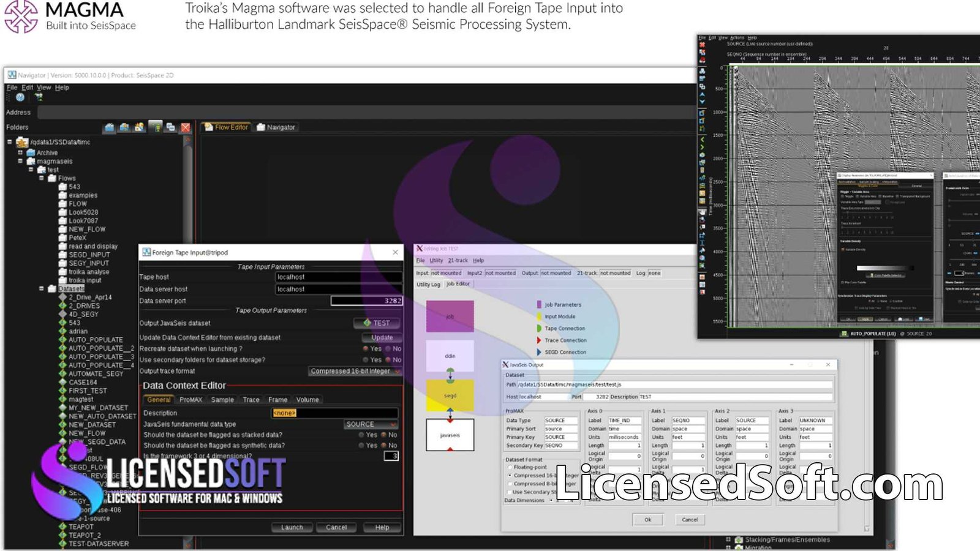Click the network tree icon beside the globe icon
The image size is (980, 551).
pyautogui.click(x=39, y=97)
